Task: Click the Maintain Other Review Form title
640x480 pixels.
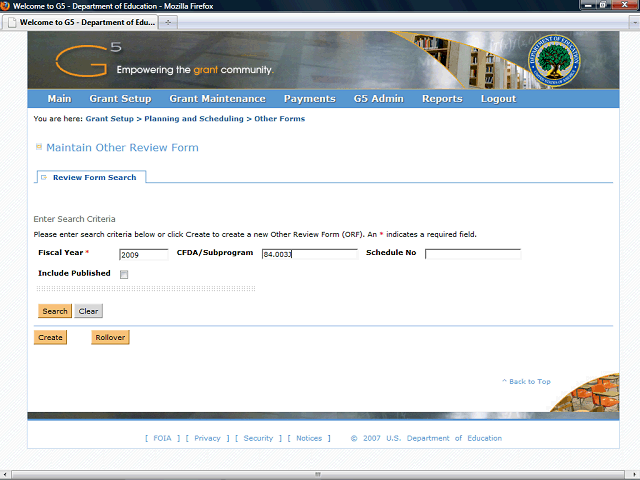Action: (122, 147)
